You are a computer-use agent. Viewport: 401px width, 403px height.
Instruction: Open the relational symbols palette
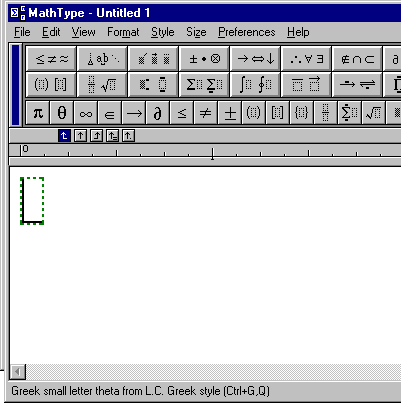pos(51,59)
